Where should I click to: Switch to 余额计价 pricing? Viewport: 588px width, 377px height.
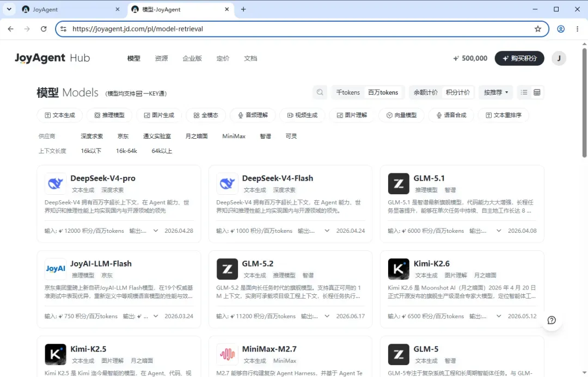tap(425, 92)
